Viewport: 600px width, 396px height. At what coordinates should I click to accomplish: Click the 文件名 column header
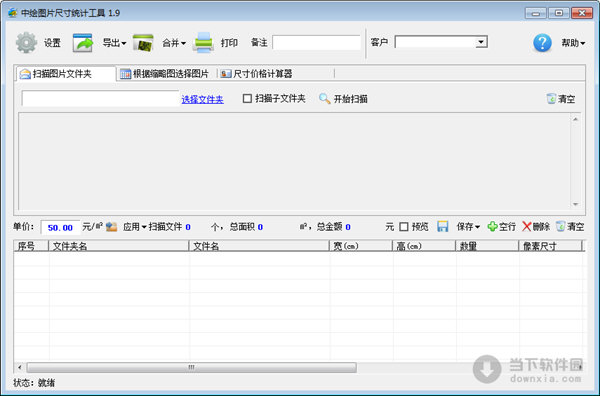(x=259, y=246)
